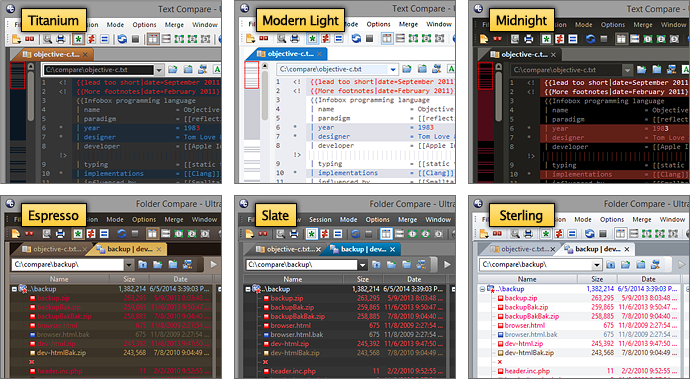Click the open folder icon beside path in Modern Light
690x381 pixels.
pos(407,69)
